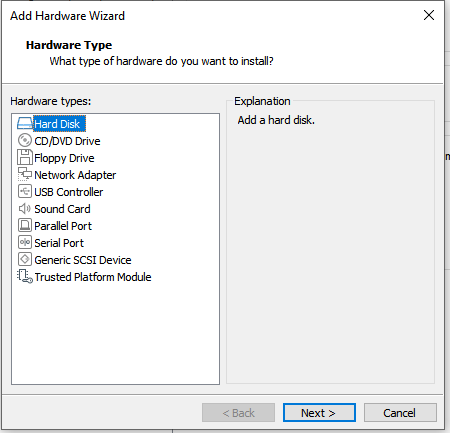
Task: Click the CD/DVD Drive disc icon
Action: tap(25, 140)
